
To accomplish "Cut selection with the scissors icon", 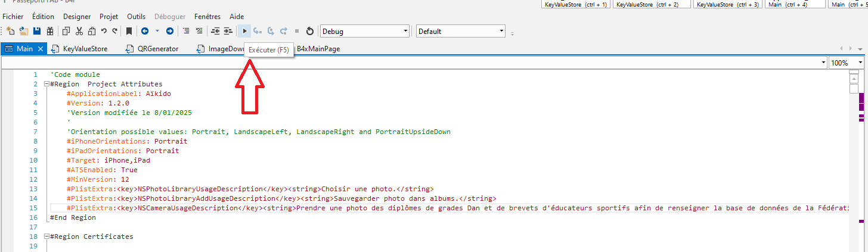I will pos(79,31).
